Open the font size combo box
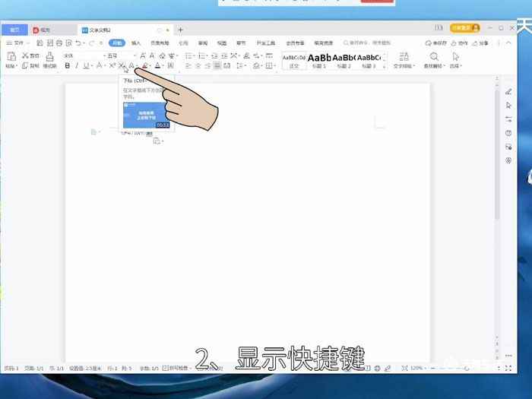 click(122, 55)
